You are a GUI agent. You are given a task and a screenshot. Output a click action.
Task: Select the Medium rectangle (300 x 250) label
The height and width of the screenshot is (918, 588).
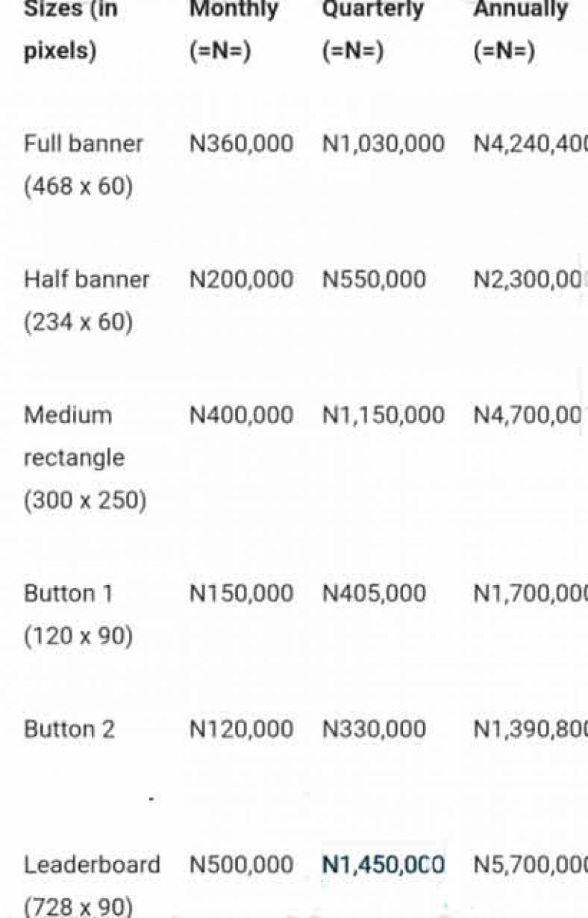click(85, 457)
